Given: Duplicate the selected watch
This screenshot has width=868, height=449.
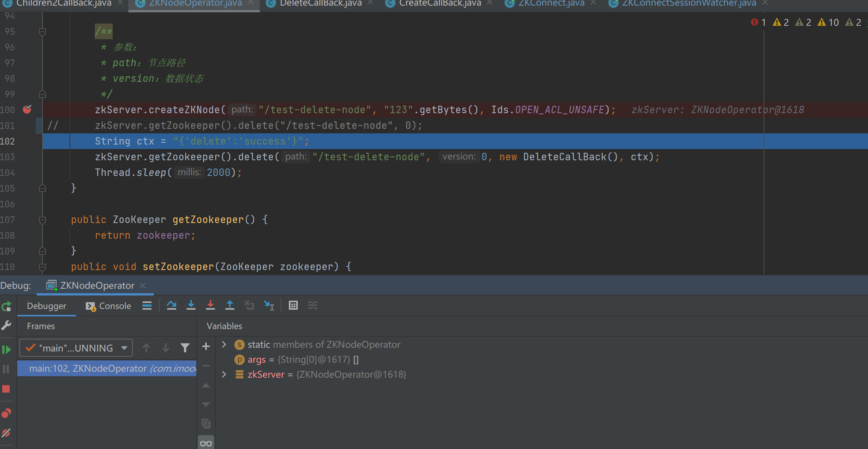Looking at the screenshot, I should click(206, 424).
